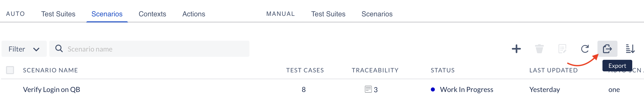Sort by Last Updated column header
Screen dimensions: 644x98
click(x=553, y=70)
